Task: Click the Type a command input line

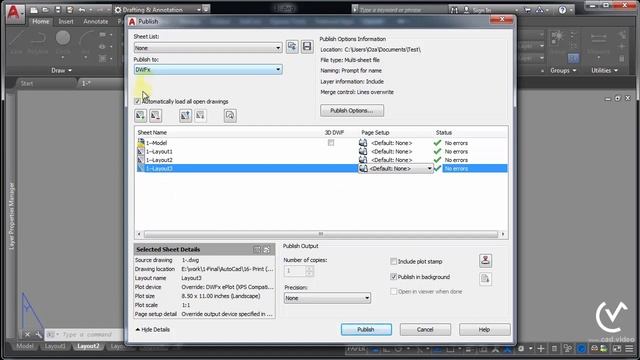Action: click(84, 335)
